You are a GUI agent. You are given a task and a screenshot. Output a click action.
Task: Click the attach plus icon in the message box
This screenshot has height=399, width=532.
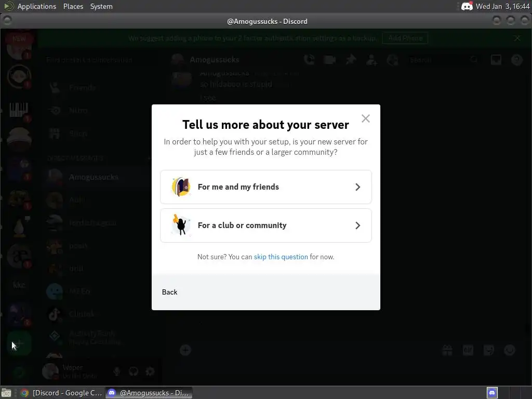click(x=185, y=350)
